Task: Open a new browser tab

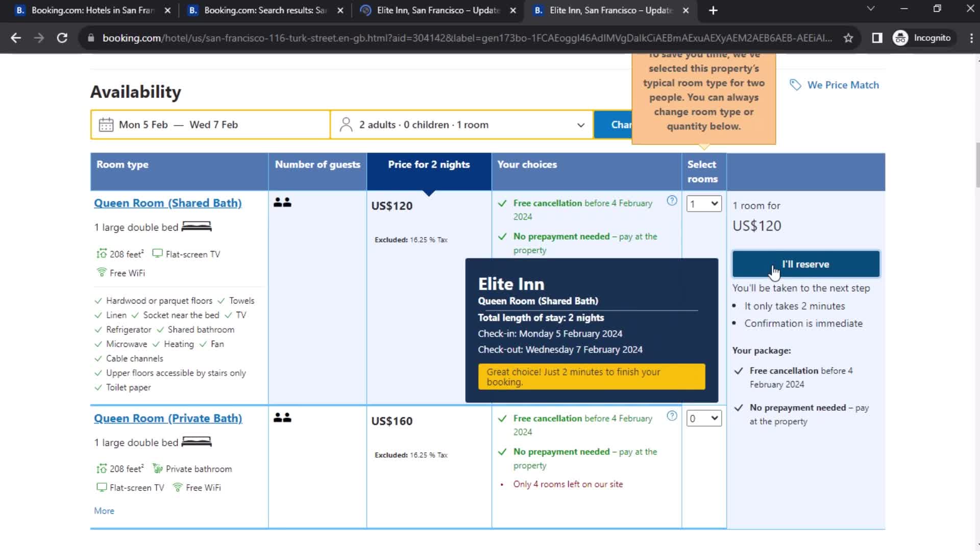Action: coord(713,10)
